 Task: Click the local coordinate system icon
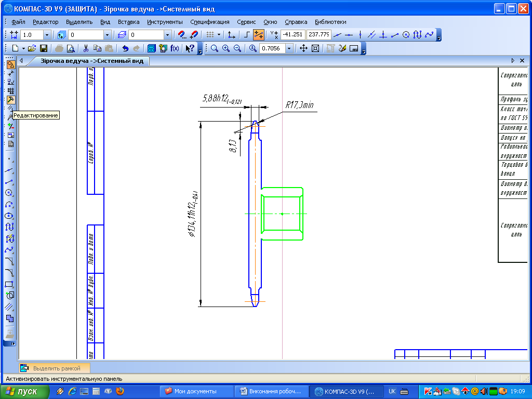pos(231,35)
